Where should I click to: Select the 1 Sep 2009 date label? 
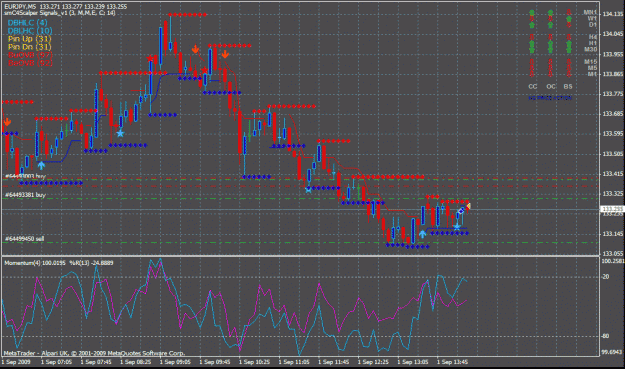point(16,362)
